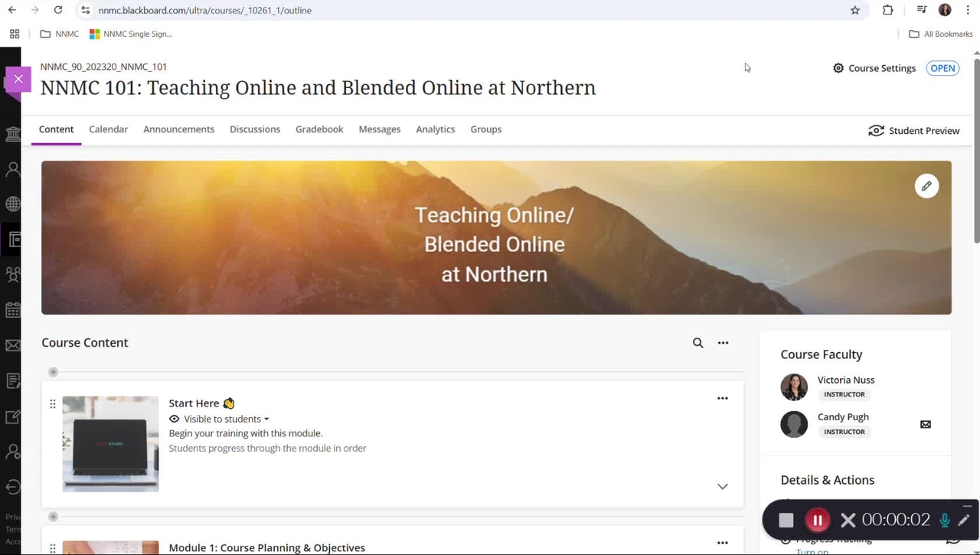Open Module 1: Course Planning & Objectives
Screen dimensions: 980x555
coord(266,547)
